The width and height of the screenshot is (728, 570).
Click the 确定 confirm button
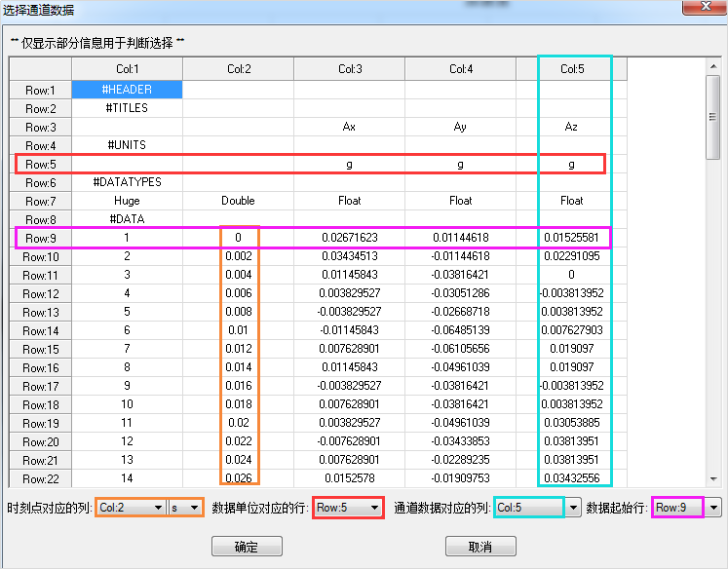tap(247, 547)
